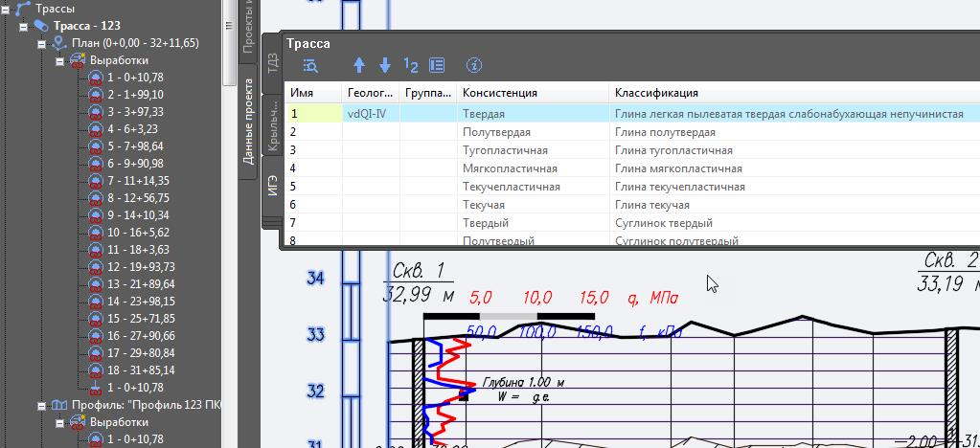The height and width of the screenshot is (448, 980).
Task: Open the info icon in Трасса panel
Action: click(x=474, y=65)
